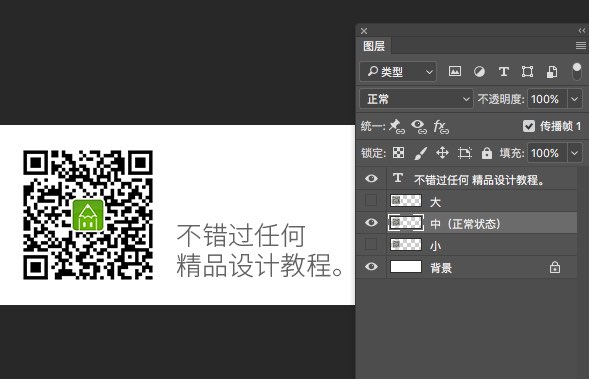Screen dimensions: 589x379
Task: Hide the 背景 layer eye icon
Action: pos(371,266)
